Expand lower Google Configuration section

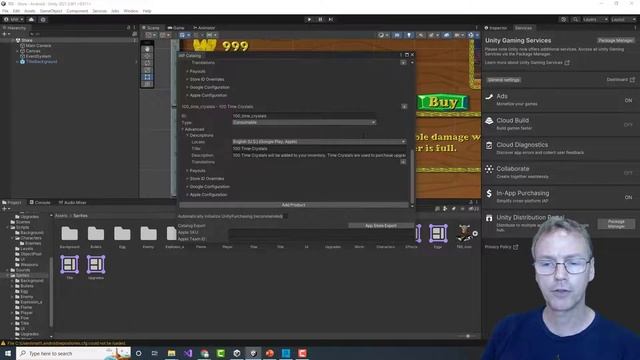(x=208, y=187)
